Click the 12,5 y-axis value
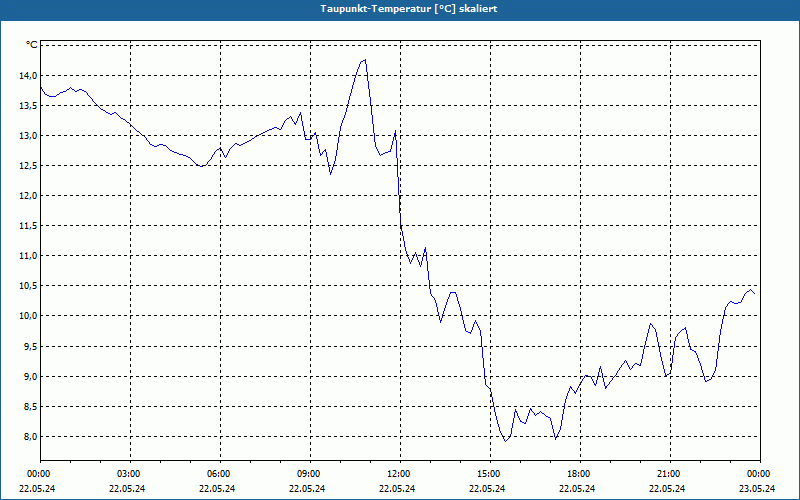The image size is (800, 500). (29, 166)
